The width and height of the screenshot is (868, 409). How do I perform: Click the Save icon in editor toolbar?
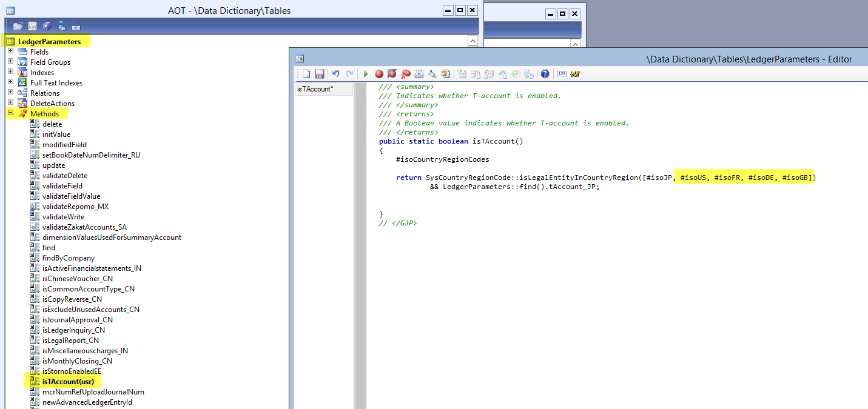tap(319, 74)
